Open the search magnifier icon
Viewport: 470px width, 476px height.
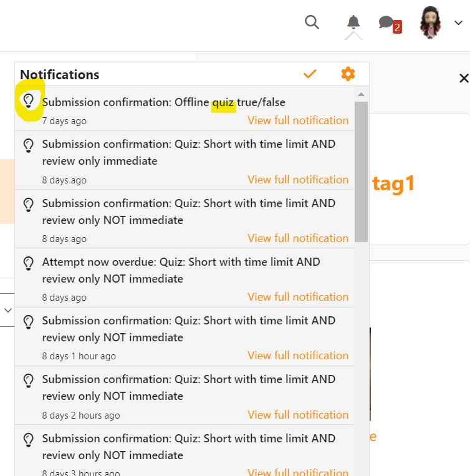click(312, 22)
